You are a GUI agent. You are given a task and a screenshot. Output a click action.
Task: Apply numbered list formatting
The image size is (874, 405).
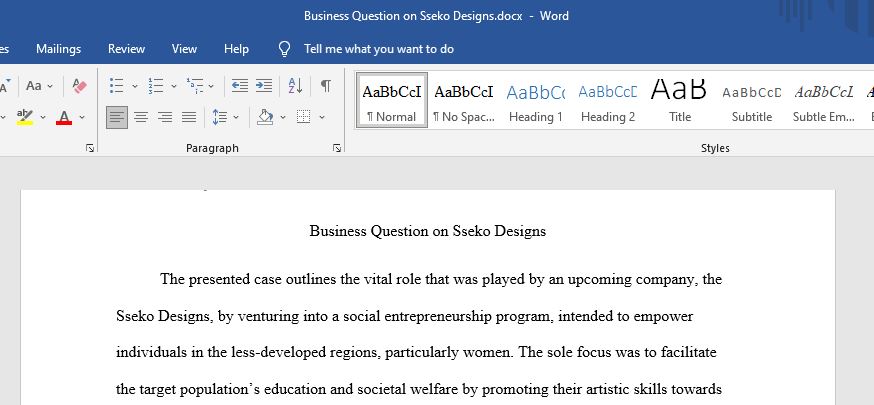[156, 86]
